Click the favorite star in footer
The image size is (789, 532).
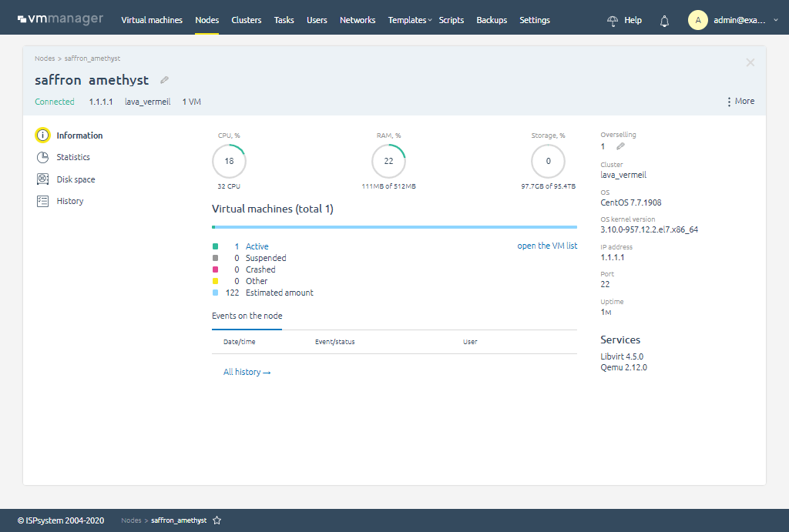pos(217,520)
